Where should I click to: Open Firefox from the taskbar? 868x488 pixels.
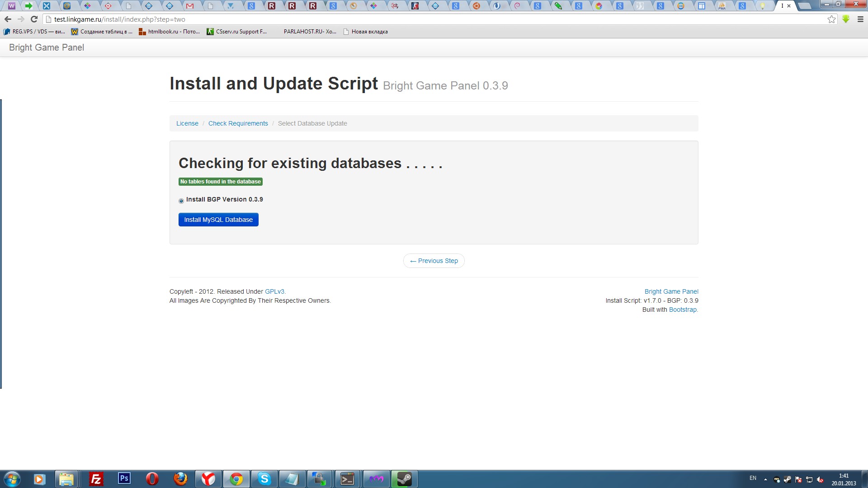(x=180, y=479)
